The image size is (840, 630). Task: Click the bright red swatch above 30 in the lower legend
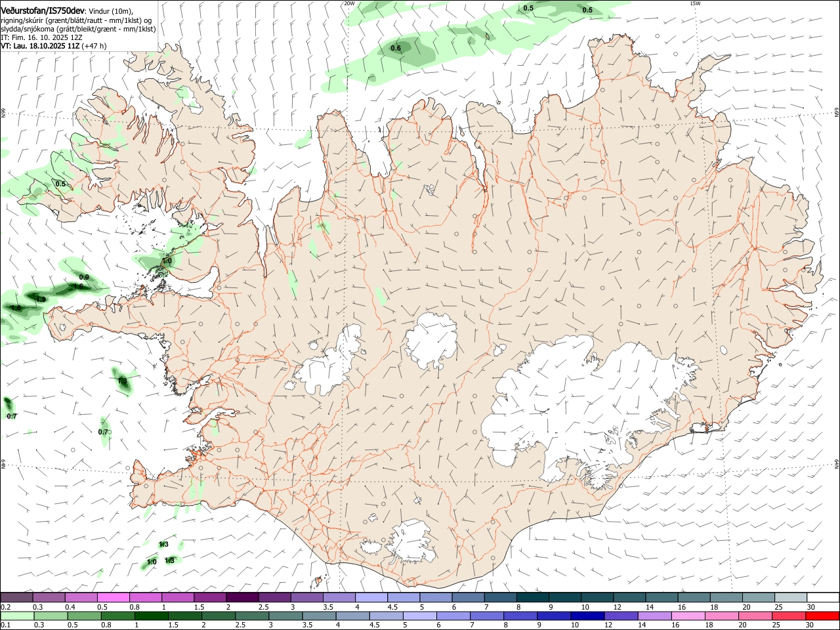pyautogui.click(x=822, y=616)
